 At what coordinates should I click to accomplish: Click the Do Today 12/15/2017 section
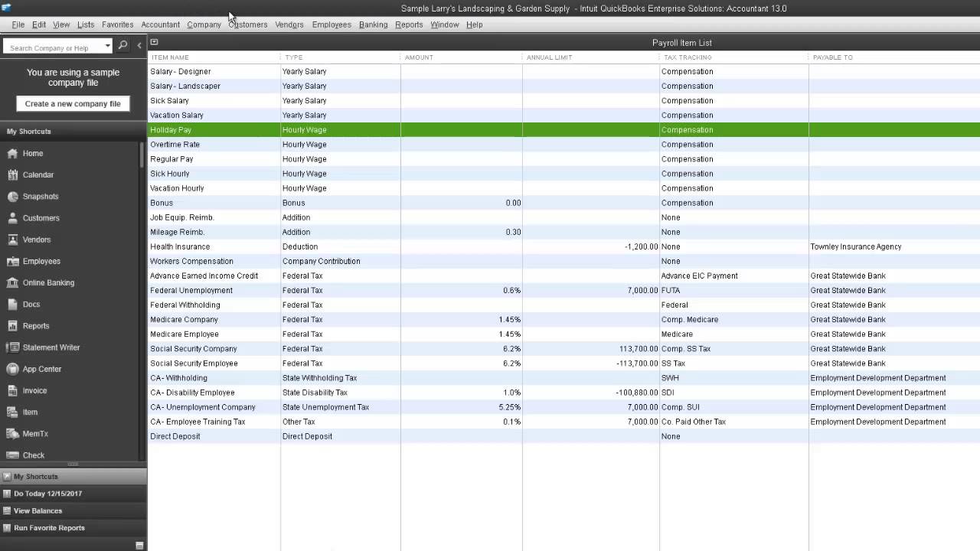73,494
